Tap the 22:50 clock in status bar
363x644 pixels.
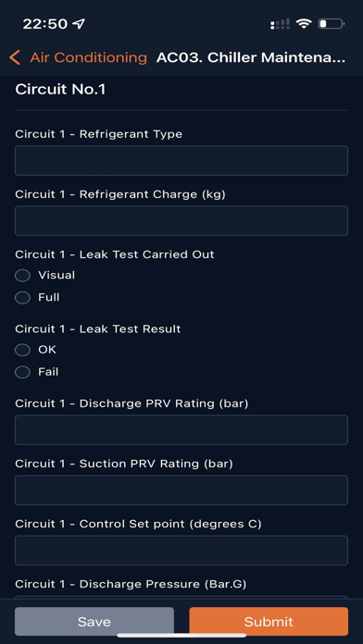point(44,24)
